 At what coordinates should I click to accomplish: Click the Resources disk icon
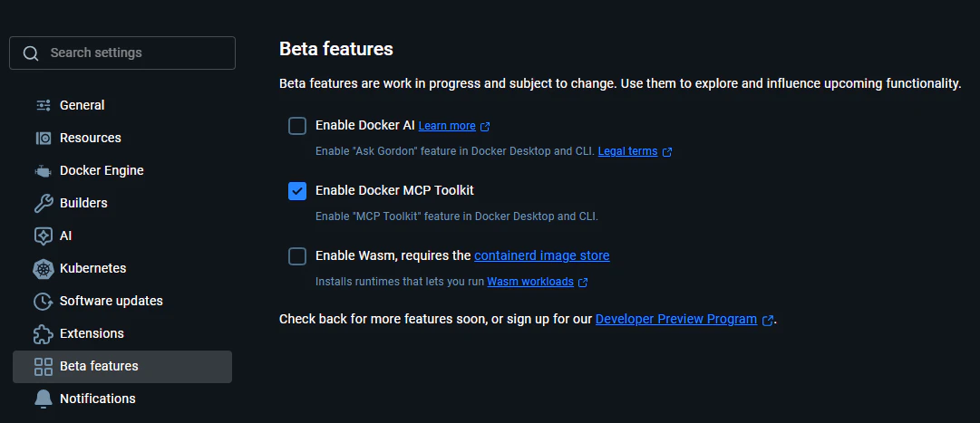[43, 138]
